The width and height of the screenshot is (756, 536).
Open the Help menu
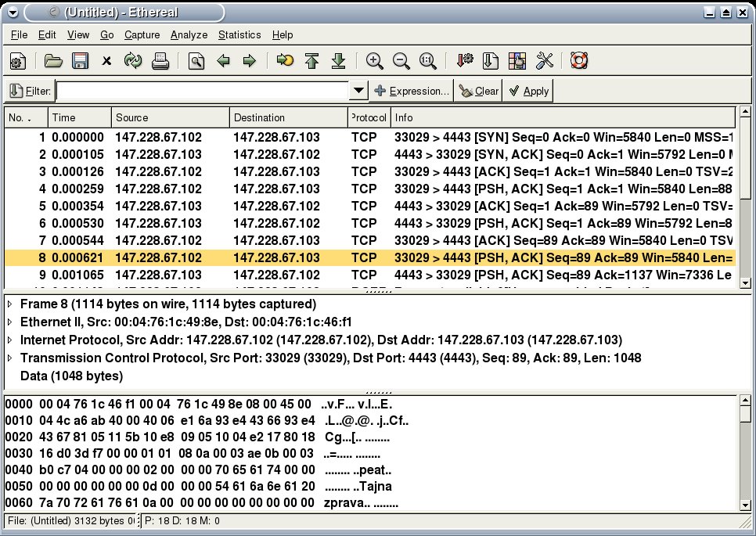coord(283,35)
